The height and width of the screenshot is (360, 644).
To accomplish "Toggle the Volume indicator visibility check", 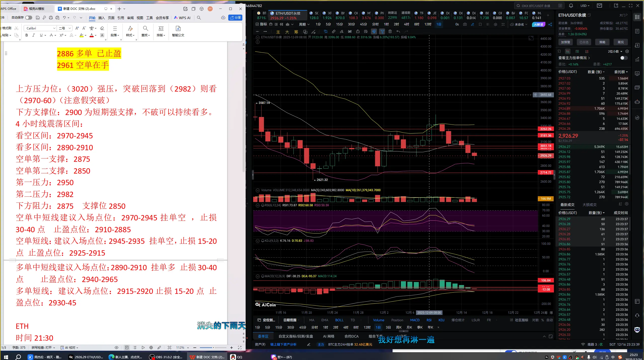I will point(257,190).
